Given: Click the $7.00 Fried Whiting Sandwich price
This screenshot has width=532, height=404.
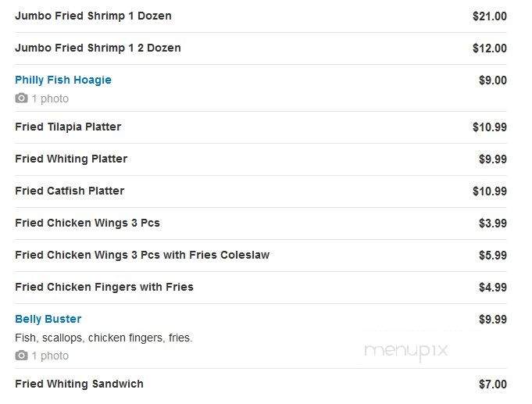Looking at the screenshot, I should click(493, 384).
